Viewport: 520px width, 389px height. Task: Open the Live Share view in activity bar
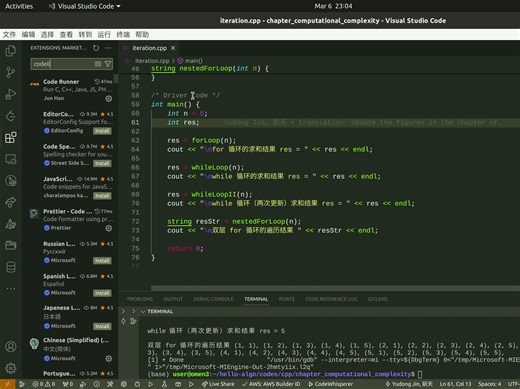[x=11, y=202]
